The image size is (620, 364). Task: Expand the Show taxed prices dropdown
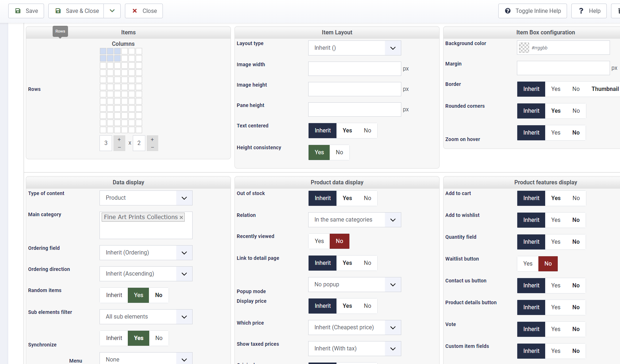coord(355,349)
